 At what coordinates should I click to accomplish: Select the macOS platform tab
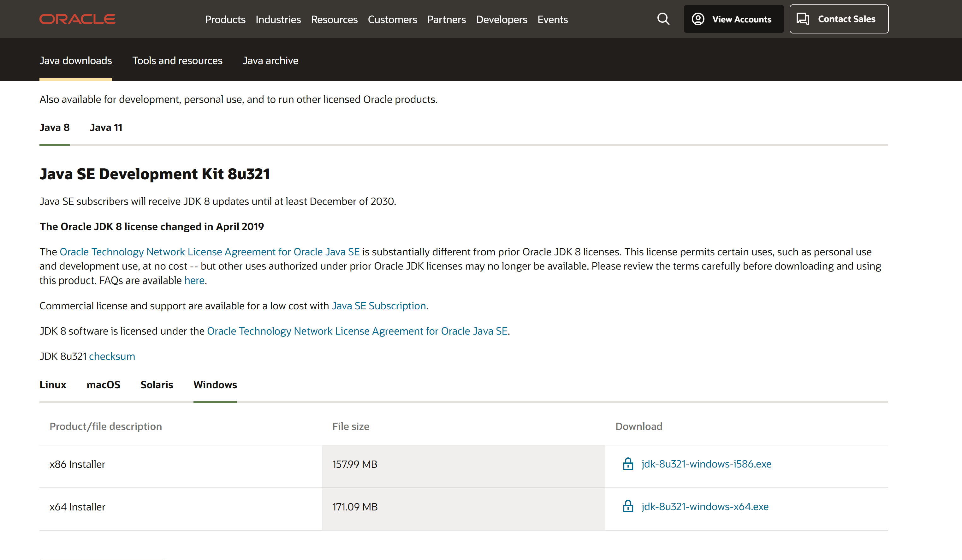pos(103,384)
